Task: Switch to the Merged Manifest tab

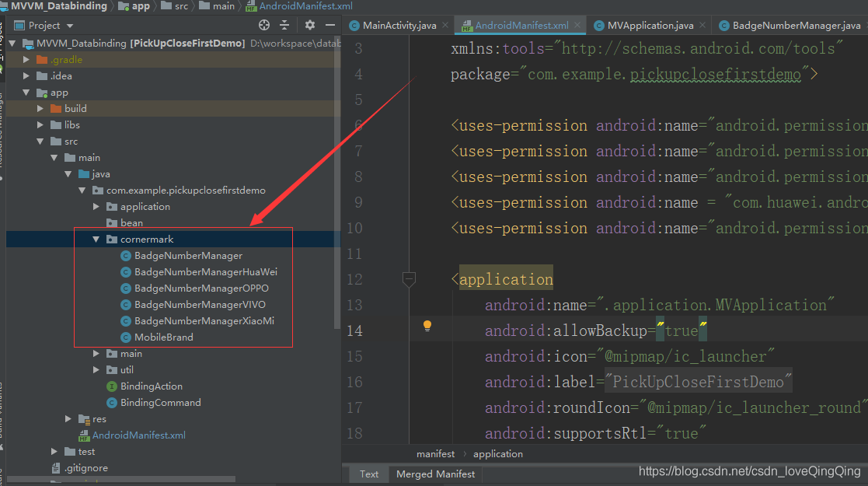Action: click(436, 474)
